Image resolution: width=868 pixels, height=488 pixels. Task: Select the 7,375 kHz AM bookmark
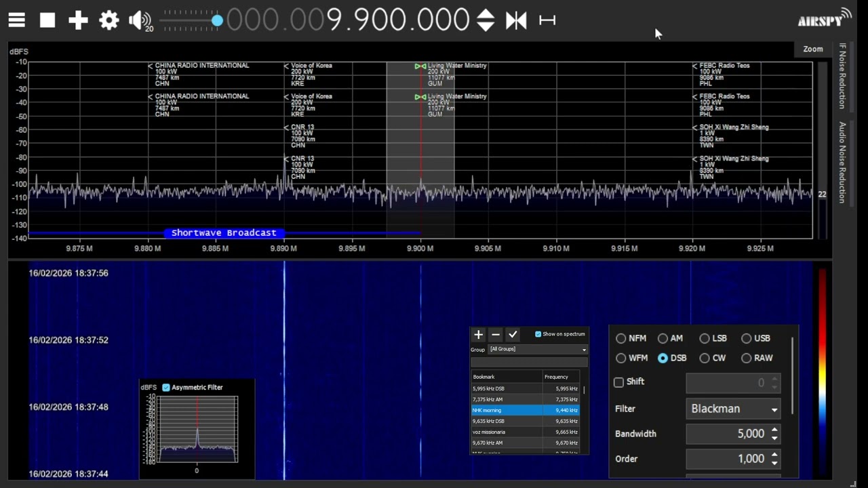coord(526,399)
